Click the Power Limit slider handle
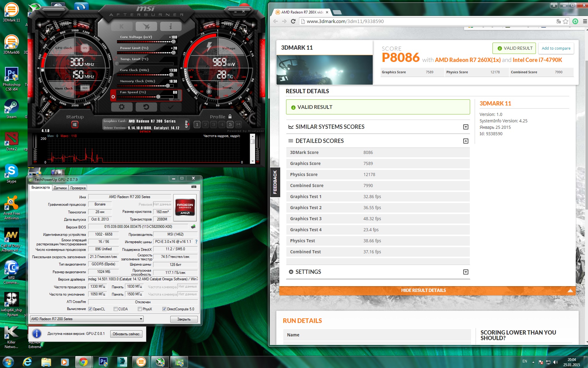 coord(174,53)
